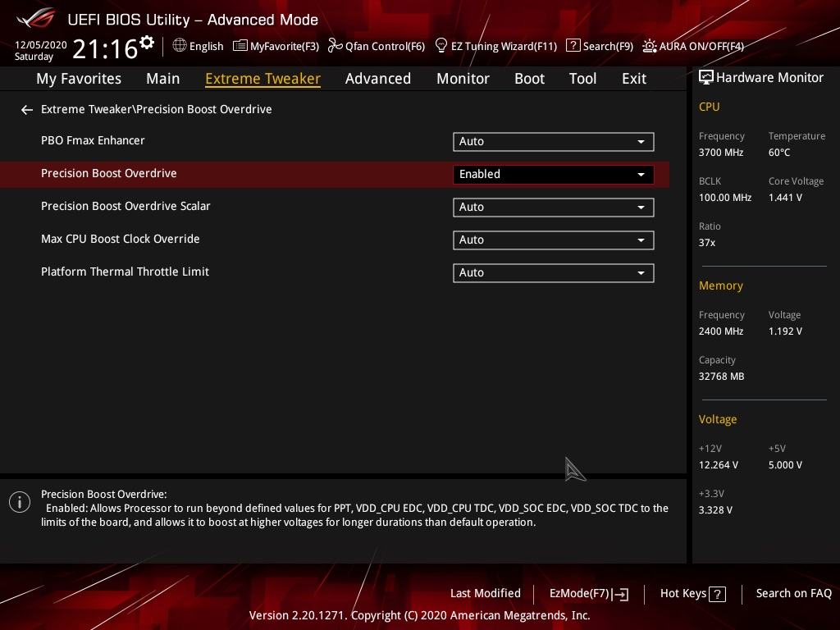Click the +5V value 5.000 V

point(785,465)
